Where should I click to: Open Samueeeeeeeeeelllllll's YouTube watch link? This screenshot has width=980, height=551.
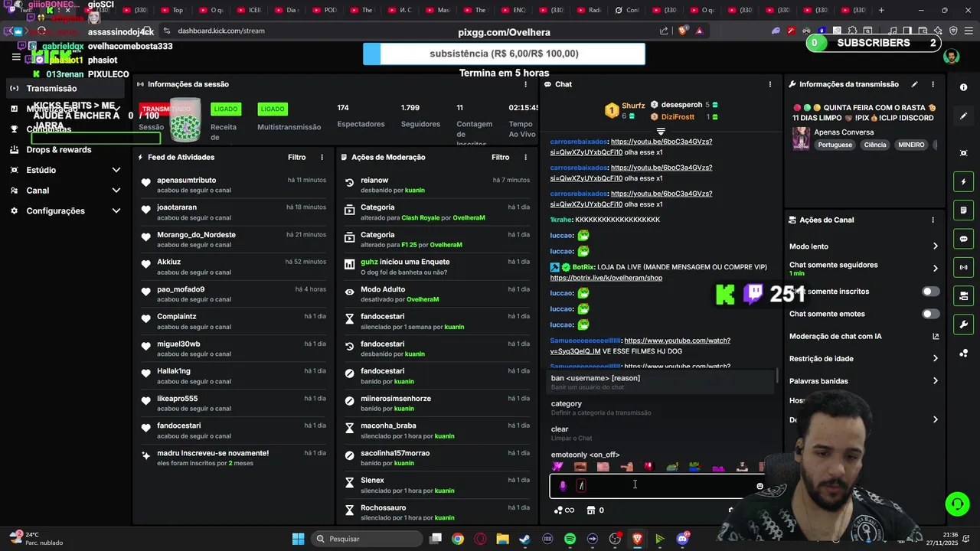point(640,345)
